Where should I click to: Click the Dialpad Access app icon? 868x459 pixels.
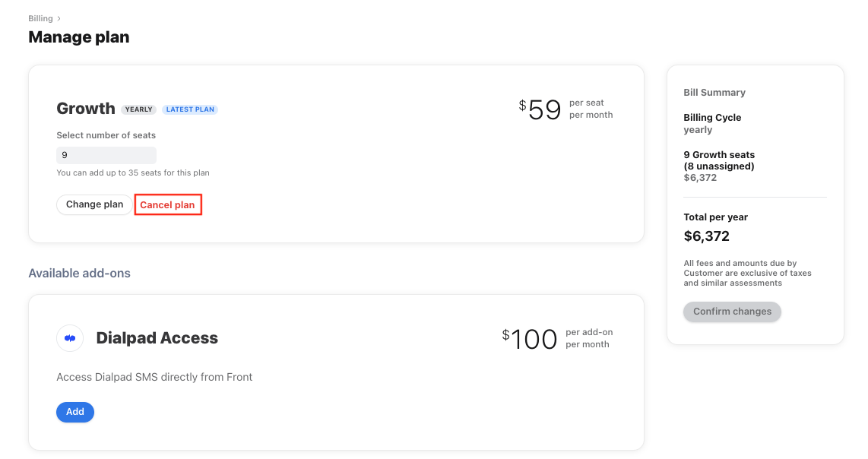70,338
